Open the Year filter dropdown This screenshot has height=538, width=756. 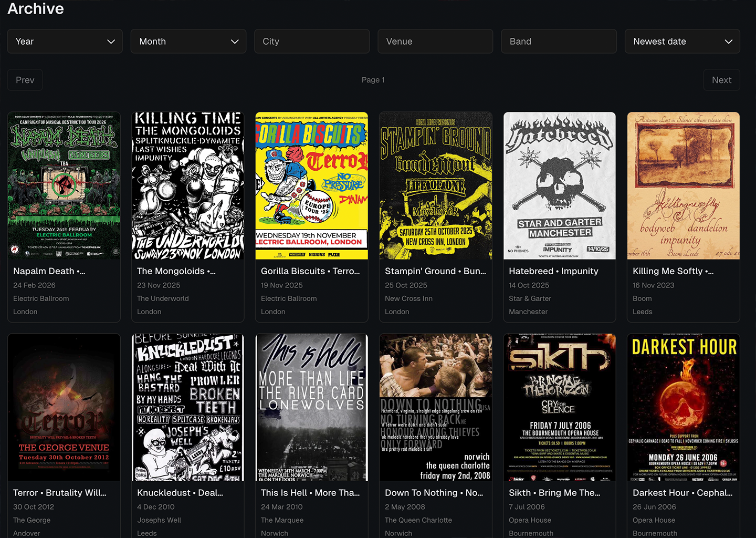(65, 42)
